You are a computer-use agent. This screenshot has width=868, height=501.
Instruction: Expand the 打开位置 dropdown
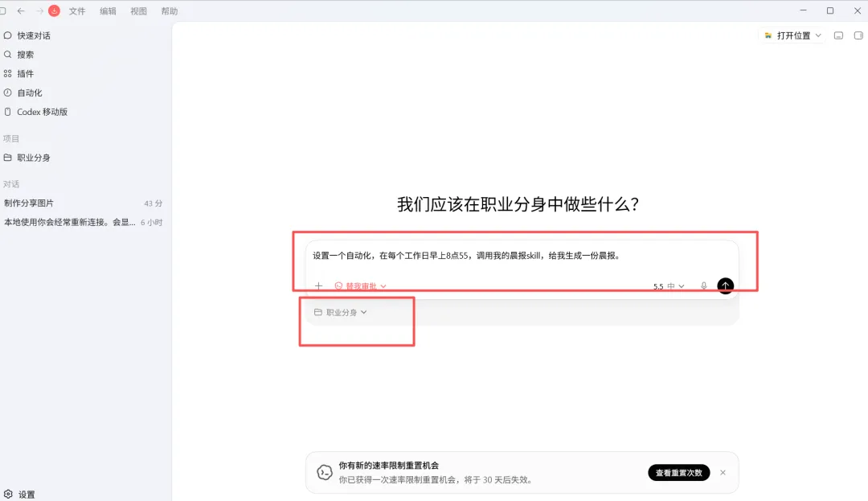792,35
